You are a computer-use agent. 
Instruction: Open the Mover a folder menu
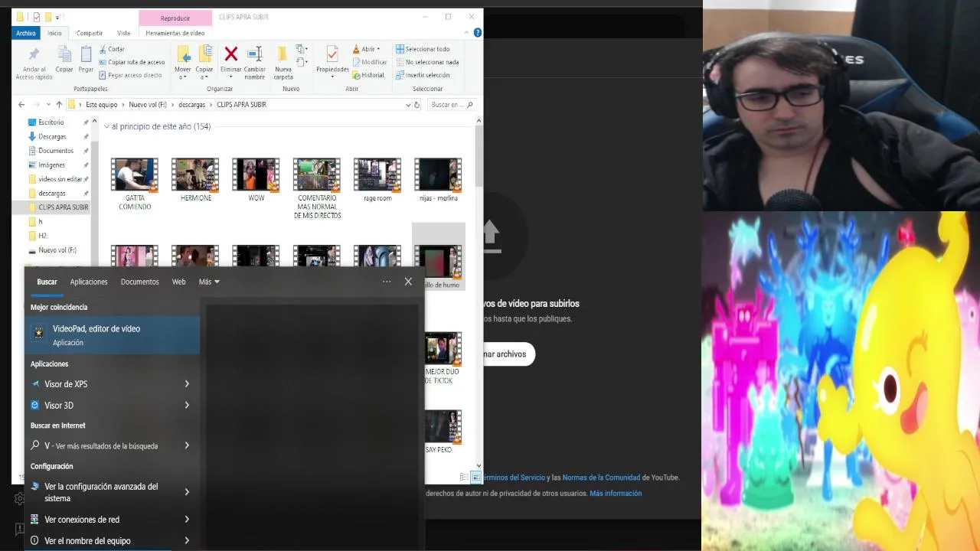pos(183,64)
